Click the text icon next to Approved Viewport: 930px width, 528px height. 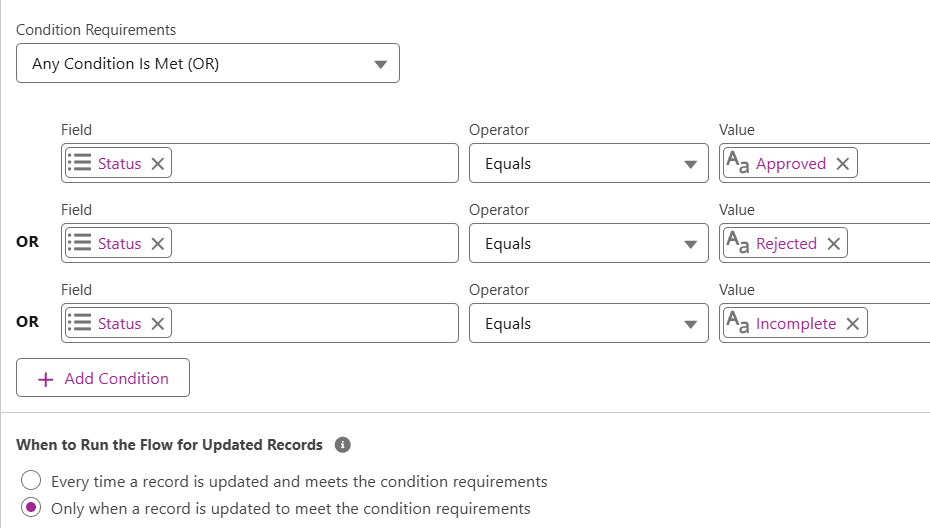click(x=738, y=164)
